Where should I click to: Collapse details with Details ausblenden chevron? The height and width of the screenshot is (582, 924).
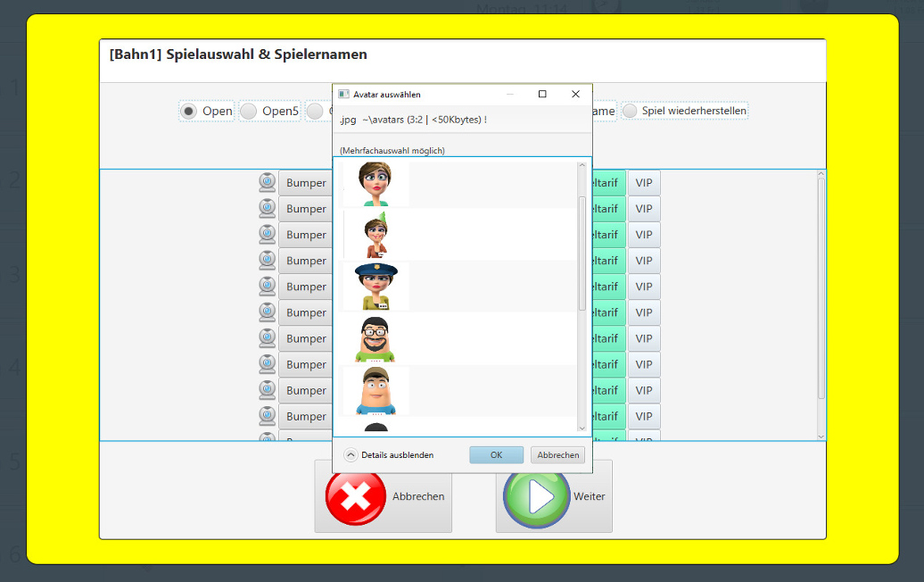351,454
